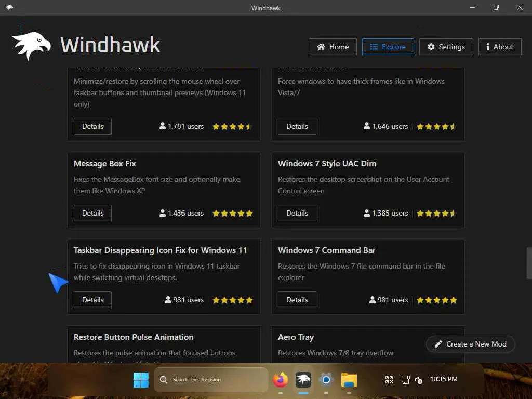Click the taskbar search box
Viewport: 532px width, 399px height.
tap(211, 380)
